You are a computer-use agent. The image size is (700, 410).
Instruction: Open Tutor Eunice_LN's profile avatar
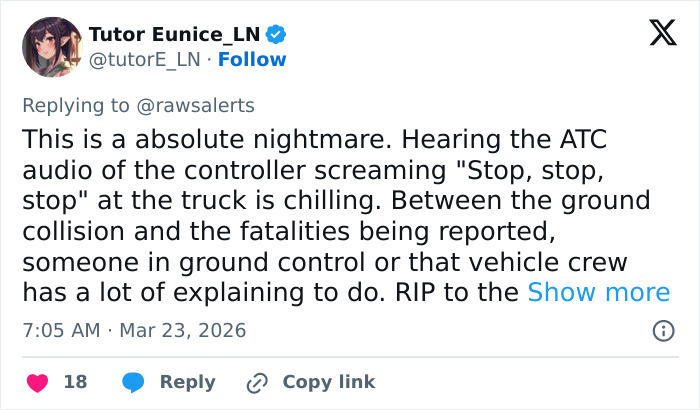52,47
